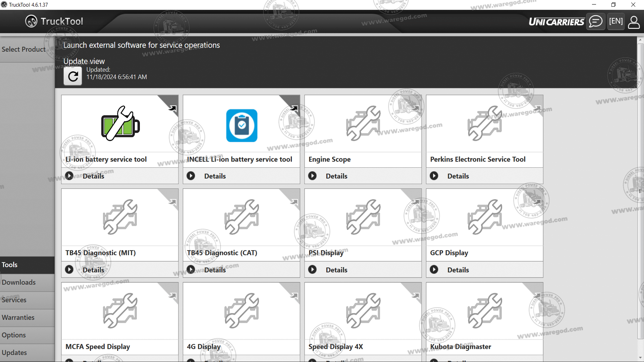Expand Details under Engine Scope
644x362 pixels.
coord(336,176)
